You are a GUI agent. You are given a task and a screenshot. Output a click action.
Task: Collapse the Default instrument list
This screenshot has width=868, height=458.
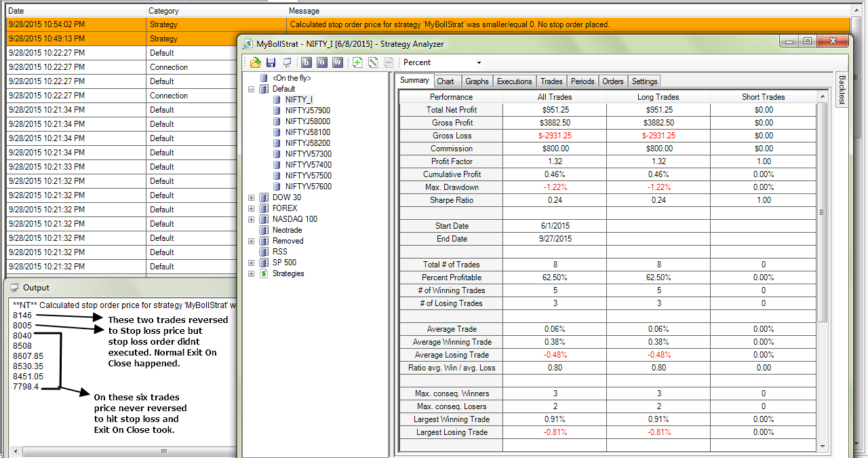(x=252, y=89)
